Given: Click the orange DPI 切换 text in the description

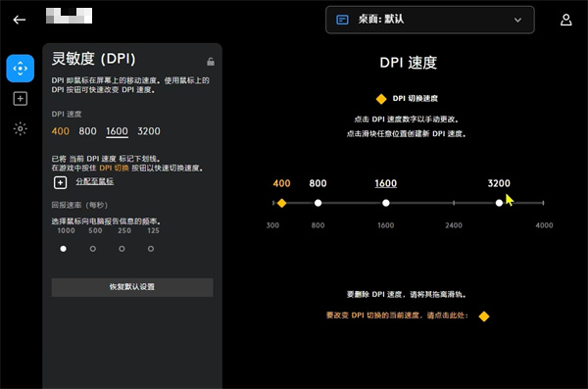Looking at the screenshot, I should point(114,169).
